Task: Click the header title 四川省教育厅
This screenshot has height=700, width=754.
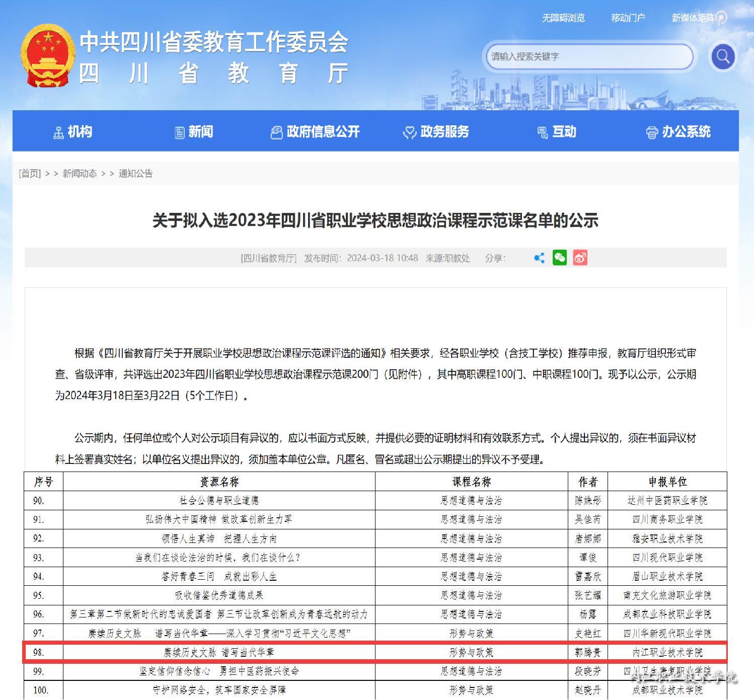Action: (x=214, y=73)
